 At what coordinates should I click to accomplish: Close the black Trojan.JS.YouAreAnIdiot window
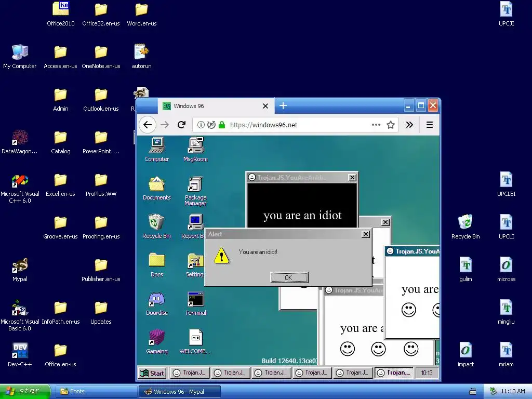[352, 178]
